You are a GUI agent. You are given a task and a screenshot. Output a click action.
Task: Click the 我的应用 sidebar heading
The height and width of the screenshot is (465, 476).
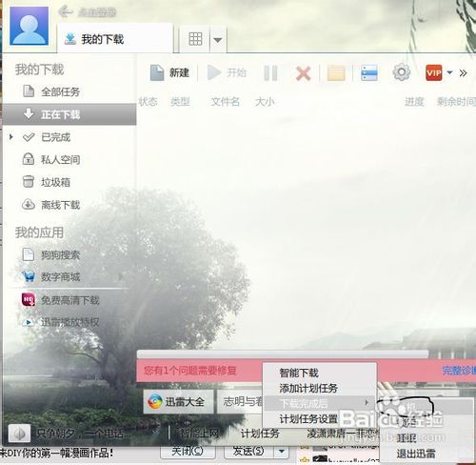39,232
